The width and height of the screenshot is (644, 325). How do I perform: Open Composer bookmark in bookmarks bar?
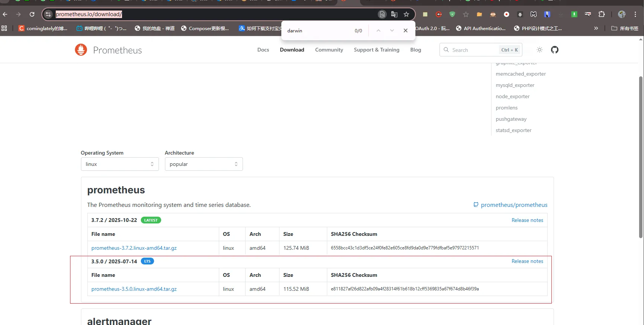tap(205, 28)
